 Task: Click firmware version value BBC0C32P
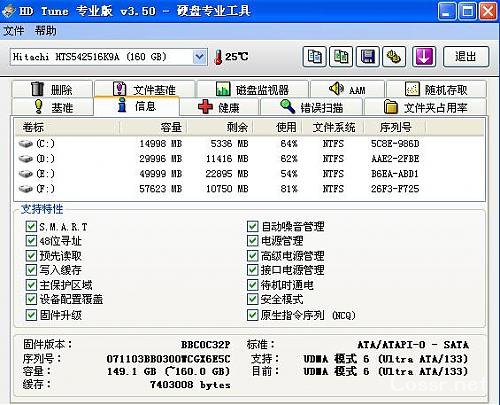(206, 345)
